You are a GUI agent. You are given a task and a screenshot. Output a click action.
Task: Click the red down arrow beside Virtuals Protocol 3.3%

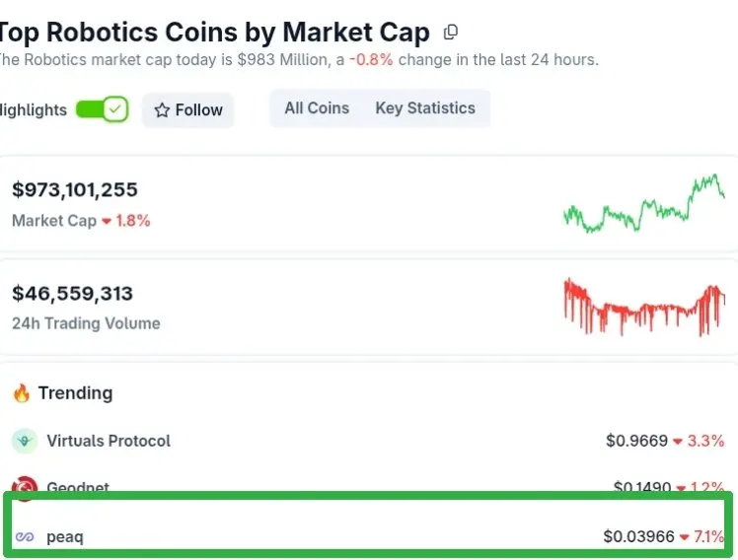678,441
